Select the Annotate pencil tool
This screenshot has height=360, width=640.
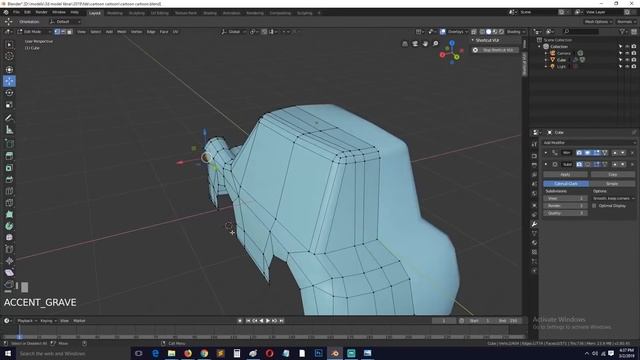[x=9, y=118]
